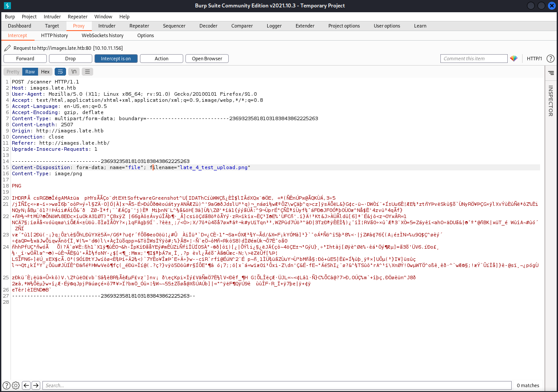Drop the intercepted request
Screen dimensions: 558x392
coord(70,59)
